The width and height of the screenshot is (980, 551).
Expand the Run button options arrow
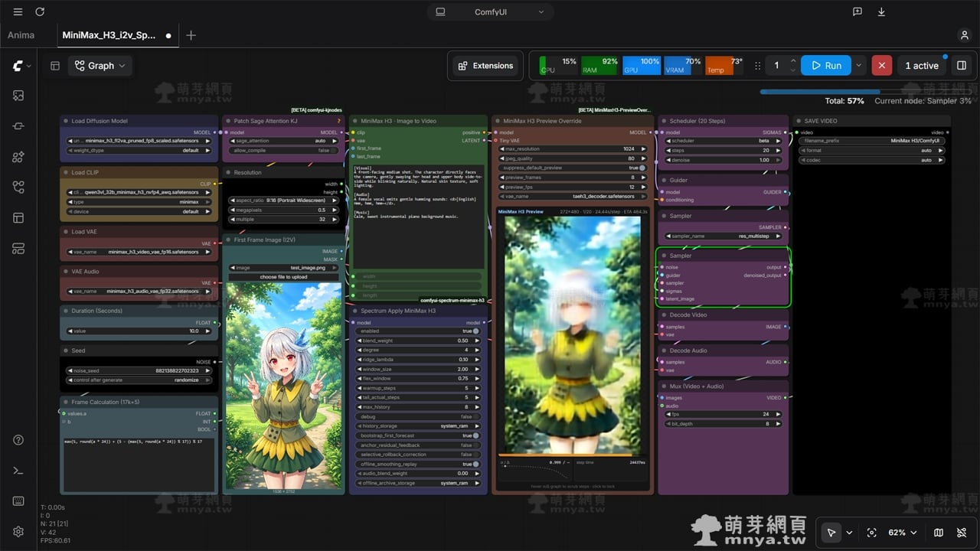858,66
